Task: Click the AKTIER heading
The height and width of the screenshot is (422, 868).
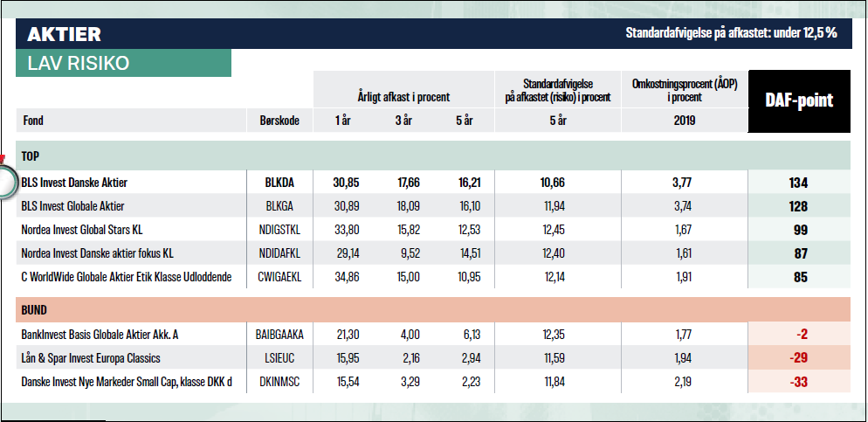Action: coord(64,34)
